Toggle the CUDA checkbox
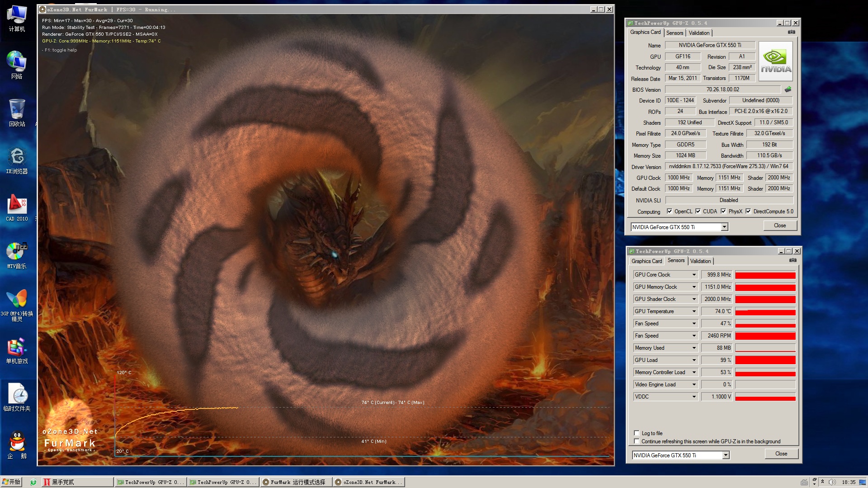The image size is (868, 488). point(698,211)
